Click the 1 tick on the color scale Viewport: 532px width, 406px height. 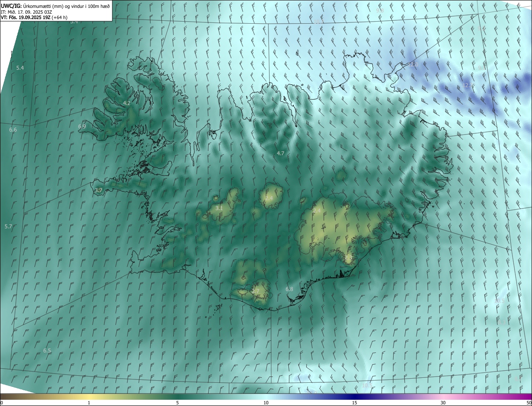[x=89, y=403]
